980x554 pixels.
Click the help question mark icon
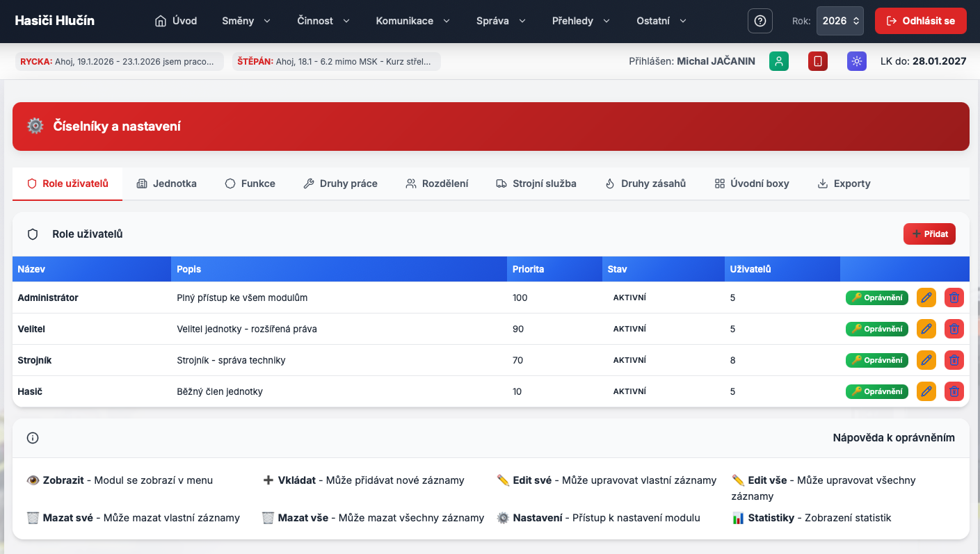(760, 21)
